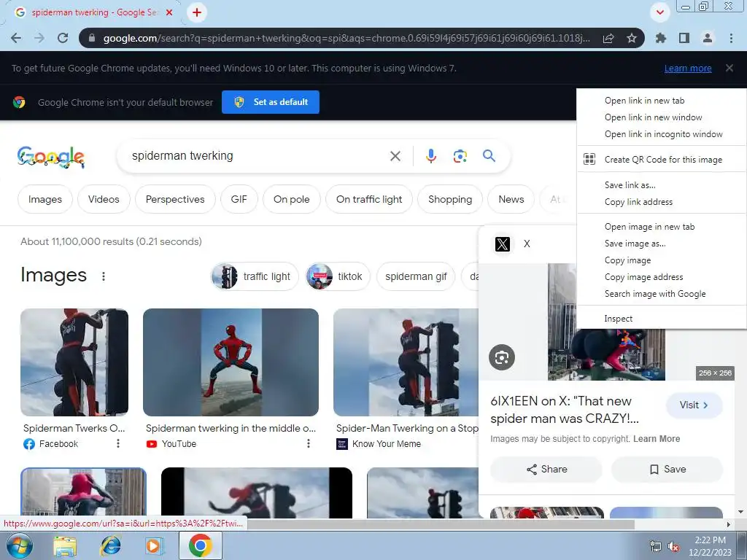Open the Chrome three-dot menu
The image size is (747, 560).
(x=731, y=38)
